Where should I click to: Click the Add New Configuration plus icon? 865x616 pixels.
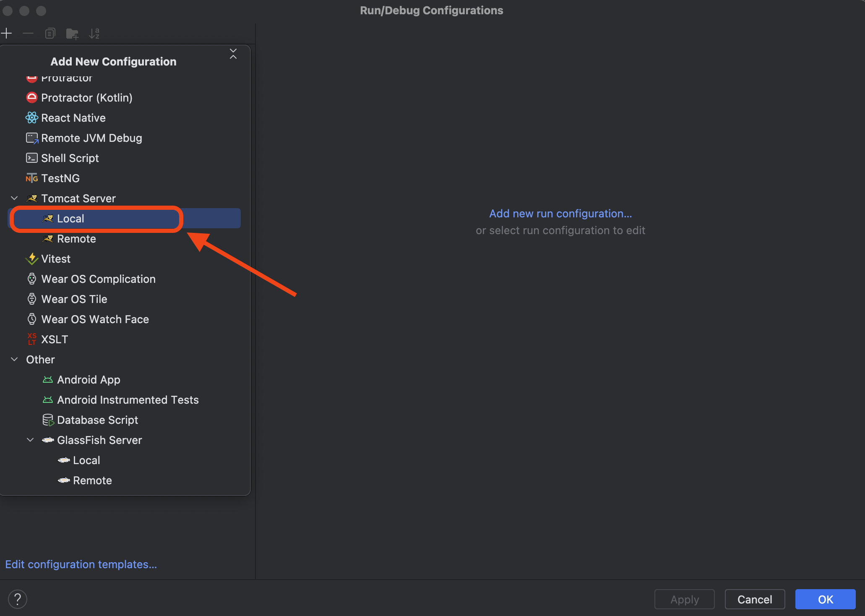click(7, 33)
